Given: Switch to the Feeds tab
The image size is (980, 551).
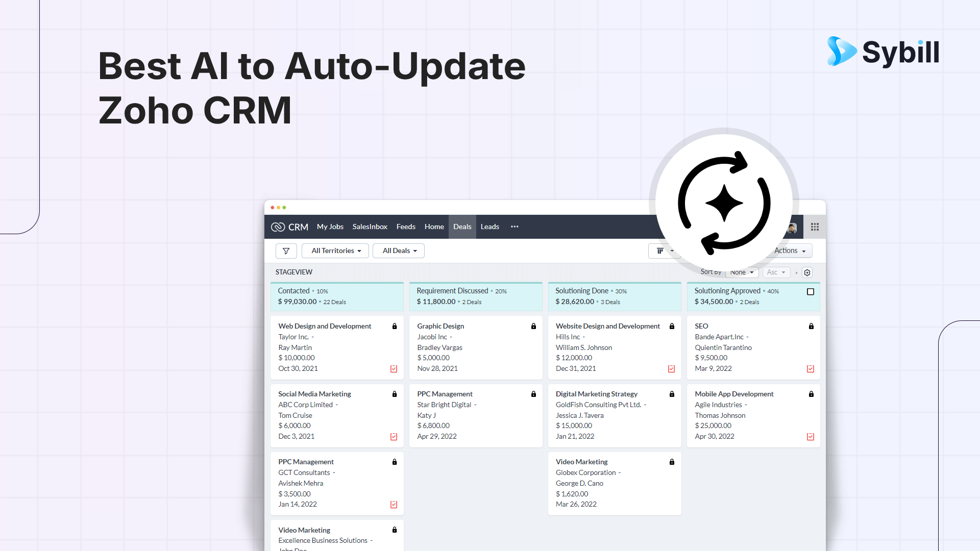Looking at the screenshot, I should 406,227.
